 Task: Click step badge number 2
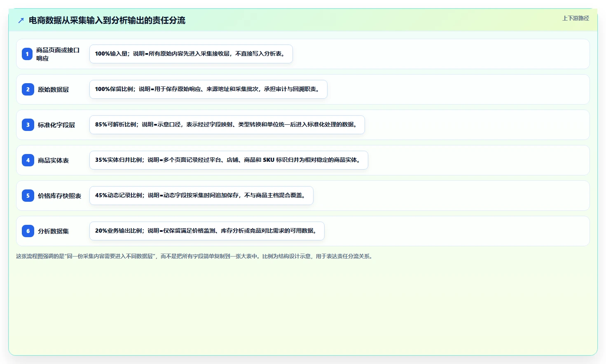[28, 89]
